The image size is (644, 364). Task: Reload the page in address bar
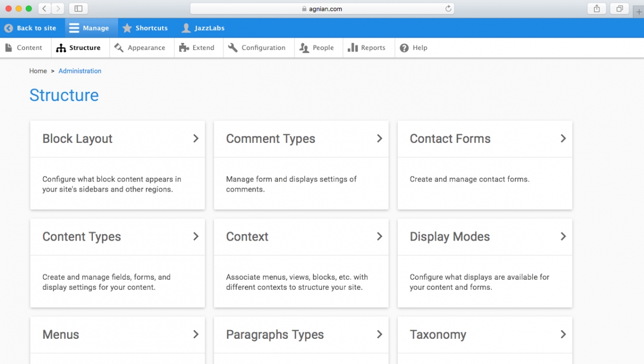(448, 9)
